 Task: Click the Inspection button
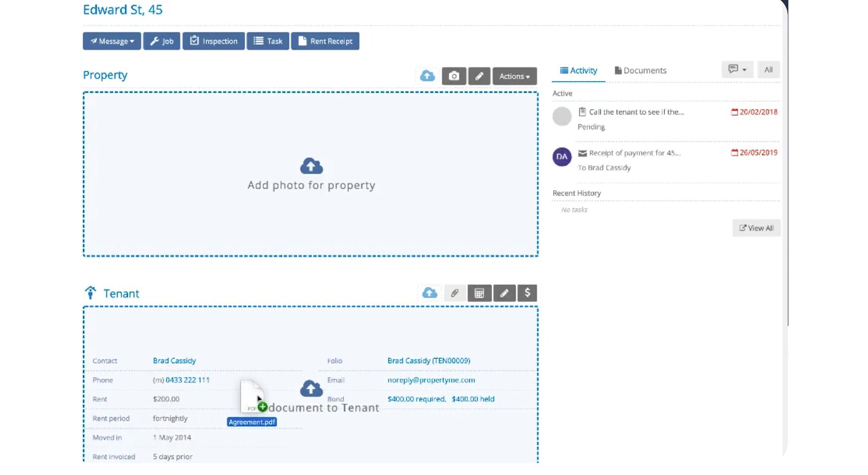(x=214, y=41)
